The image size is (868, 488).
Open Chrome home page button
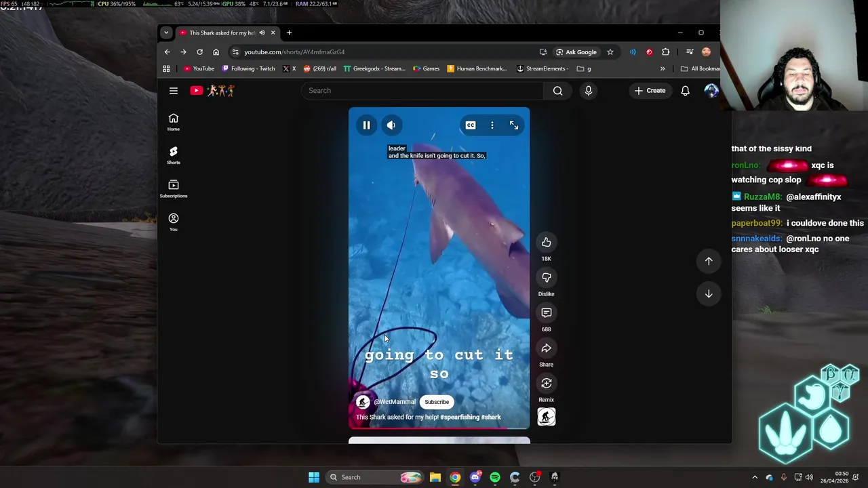point(216,52)
